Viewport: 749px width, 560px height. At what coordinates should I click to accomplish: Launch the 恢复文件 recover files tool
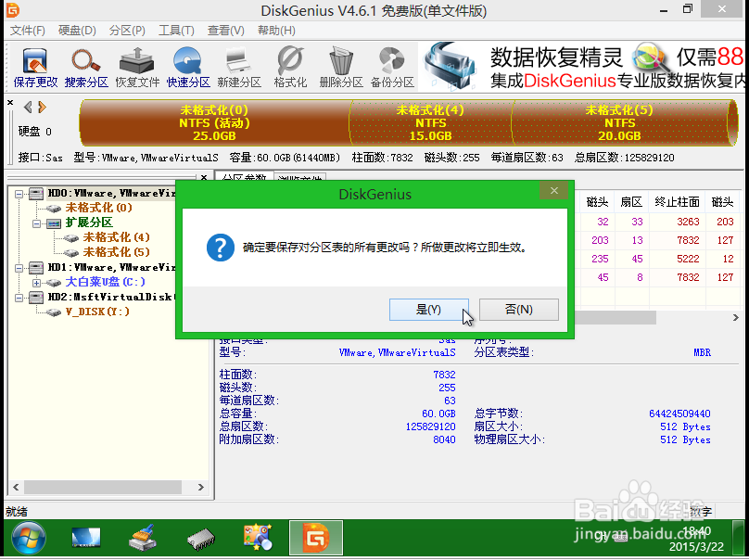pyautogui.click(x=137, y=68)
